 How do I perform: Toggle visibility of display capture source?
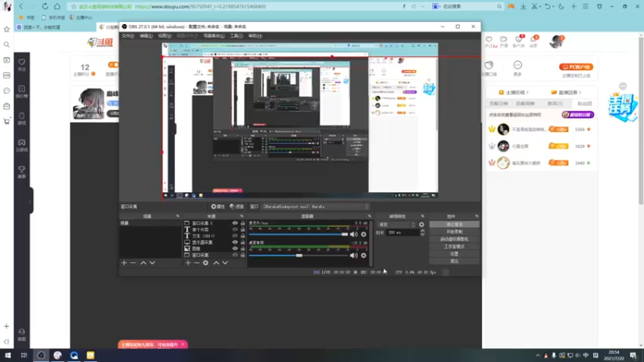pyautogui.click(x=235, y=242)
